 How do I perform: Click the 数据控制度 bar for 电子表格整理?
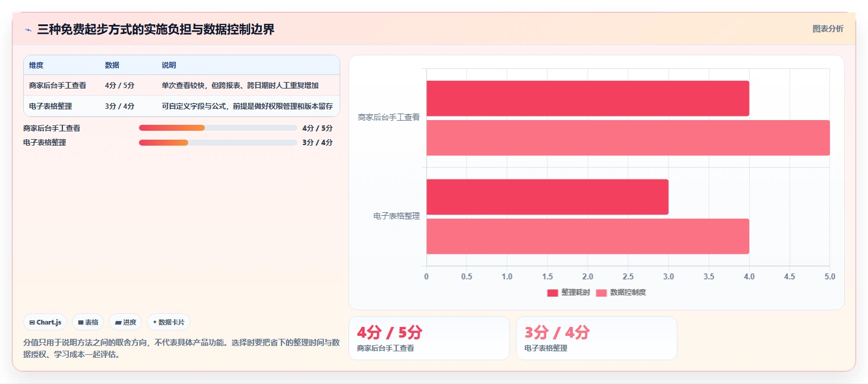pyautogui.click(x=588, y=236)
